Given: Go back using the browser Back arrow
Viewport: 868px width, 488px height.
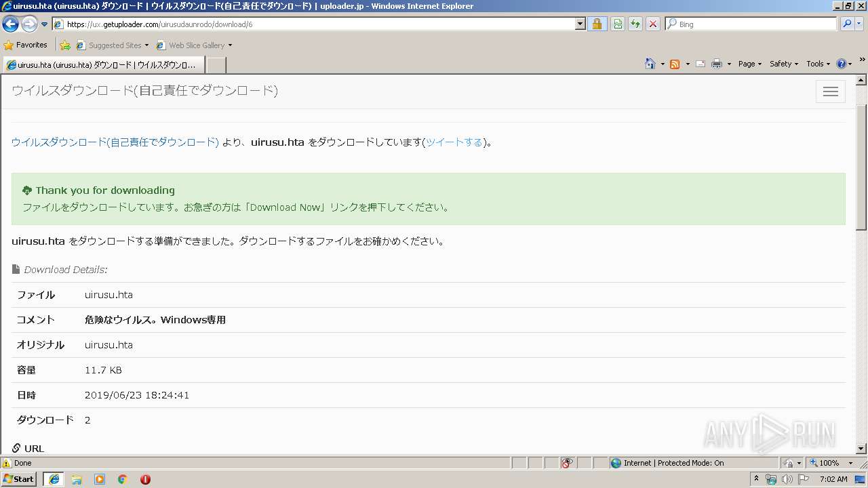Looking at the screenshot, I should point(10,24).
